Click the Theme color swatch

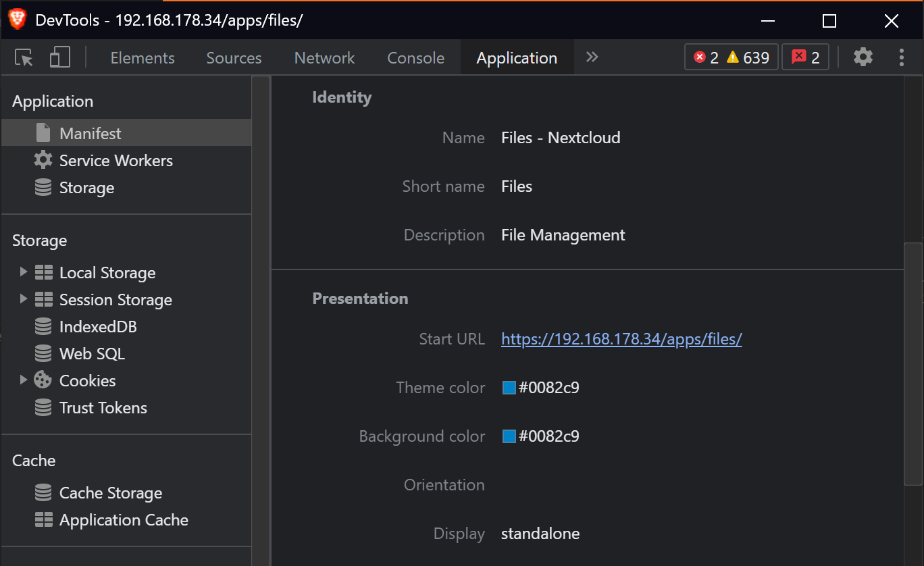(x=509, y=388)
